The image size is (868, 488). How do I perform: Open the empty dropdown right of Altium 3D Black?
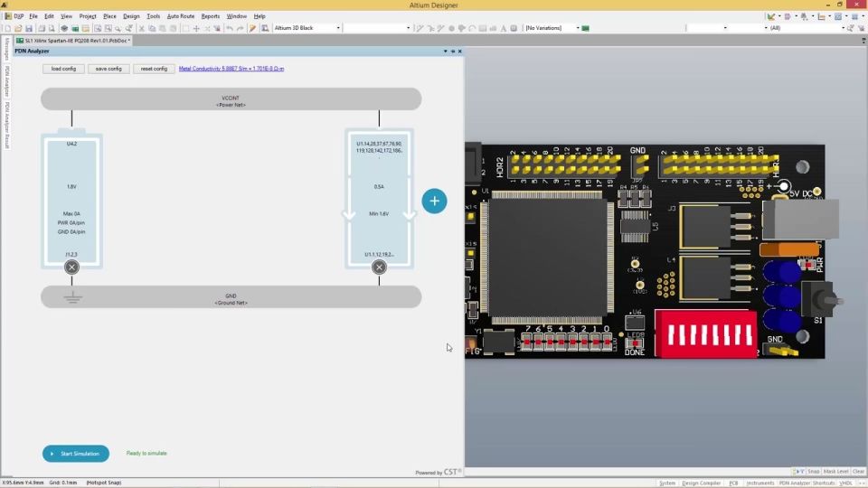tap(409, 28)
